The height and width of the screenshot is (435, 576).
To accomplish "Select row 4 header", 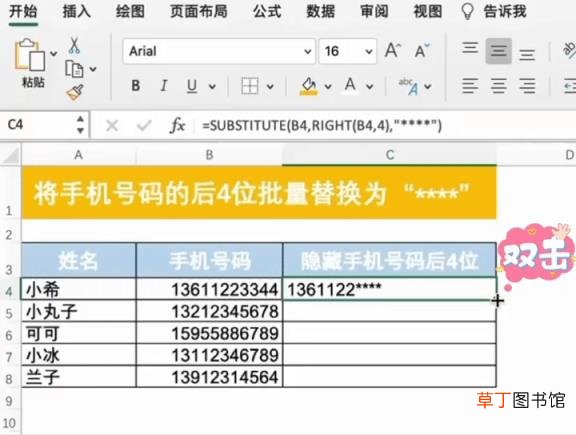I will [10, 290].
